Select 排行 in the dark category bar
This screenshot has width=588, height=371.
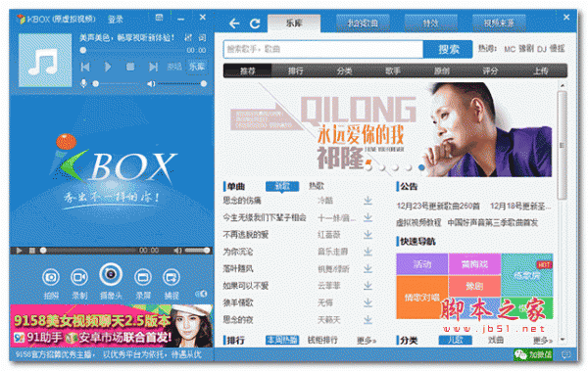click(x=296, y=70)
